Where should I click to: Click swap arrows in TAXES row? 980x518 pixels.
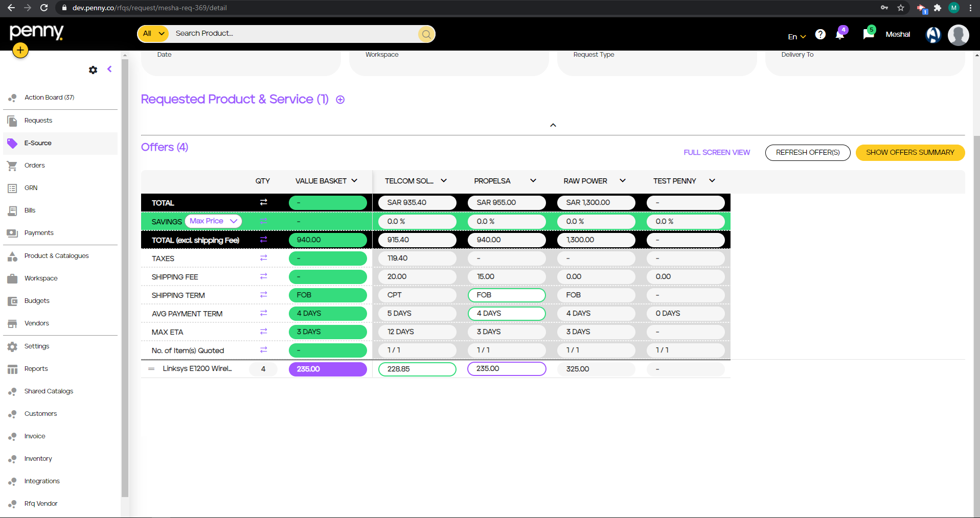(x=263, y=258)
